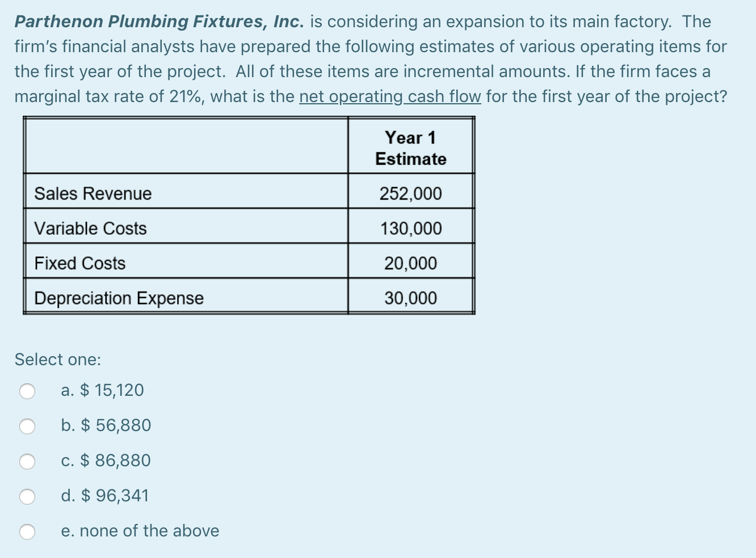This screenshot has width=756, height=558.
Task: Click the 252,000 value cell
Action: [410, 193]
